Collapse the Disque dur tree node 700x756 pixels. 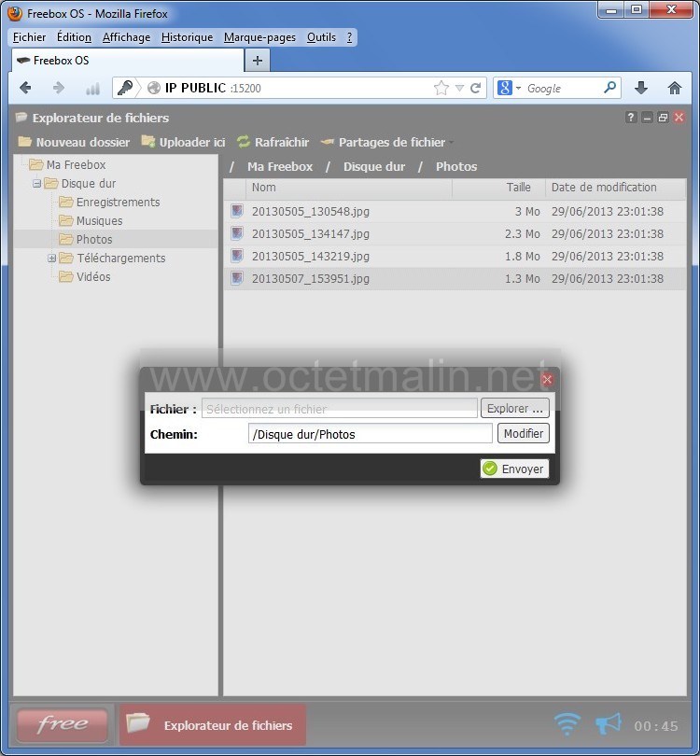coord(36,184)
